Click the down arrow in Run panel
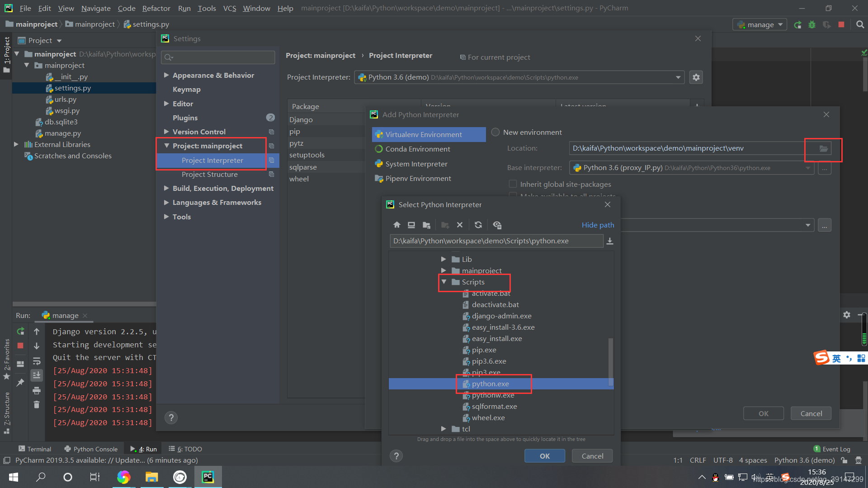The height and width of the screenshot is (488, 868). (x=37, y=346)
